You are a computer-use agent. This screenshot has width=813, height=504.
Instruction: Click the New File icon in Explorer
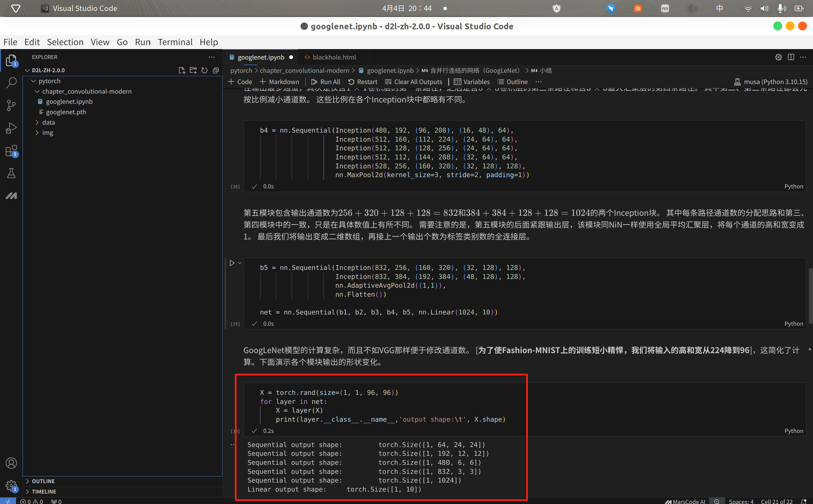(182, 70)
